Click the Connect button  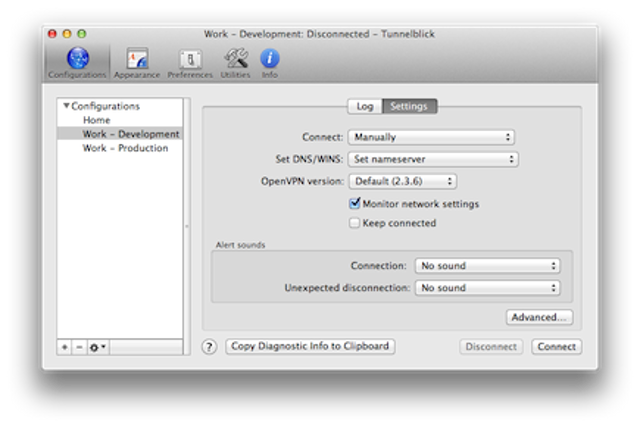556,346
